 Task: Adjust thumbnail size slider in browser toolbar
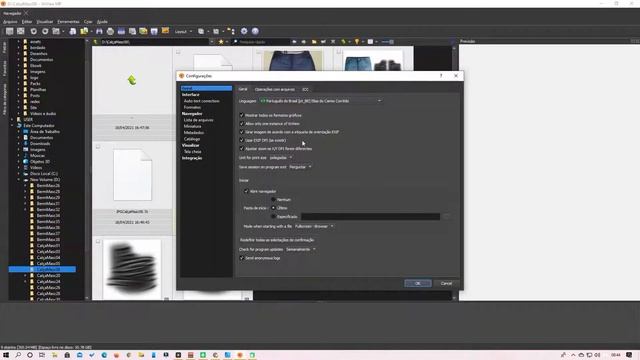[387, 42]
